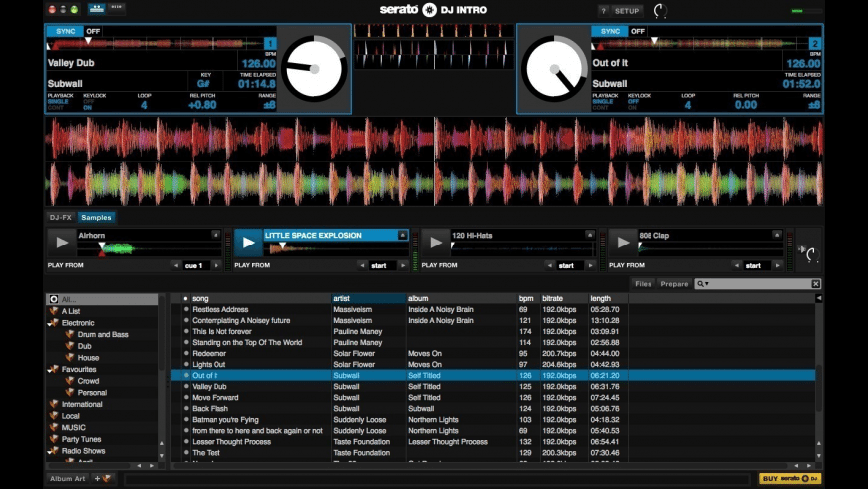Clear the search box with X icon

(x=815, y=284)
